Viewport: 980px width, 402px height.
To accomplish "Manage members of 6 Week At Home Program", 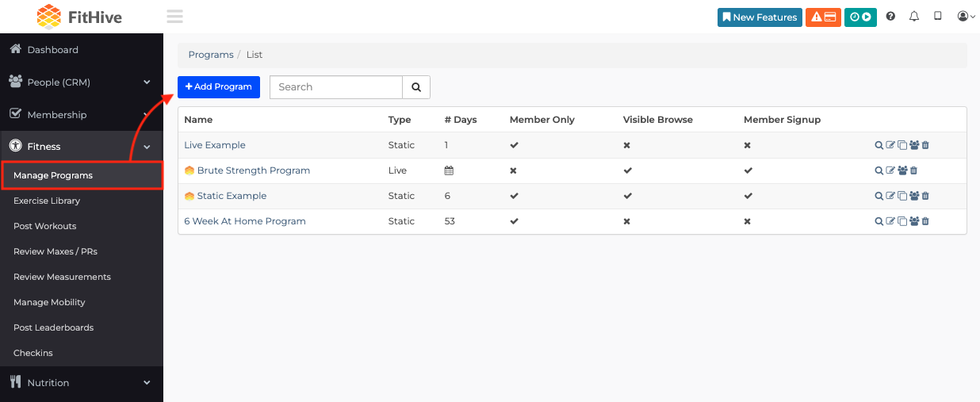I will (914, 221).
